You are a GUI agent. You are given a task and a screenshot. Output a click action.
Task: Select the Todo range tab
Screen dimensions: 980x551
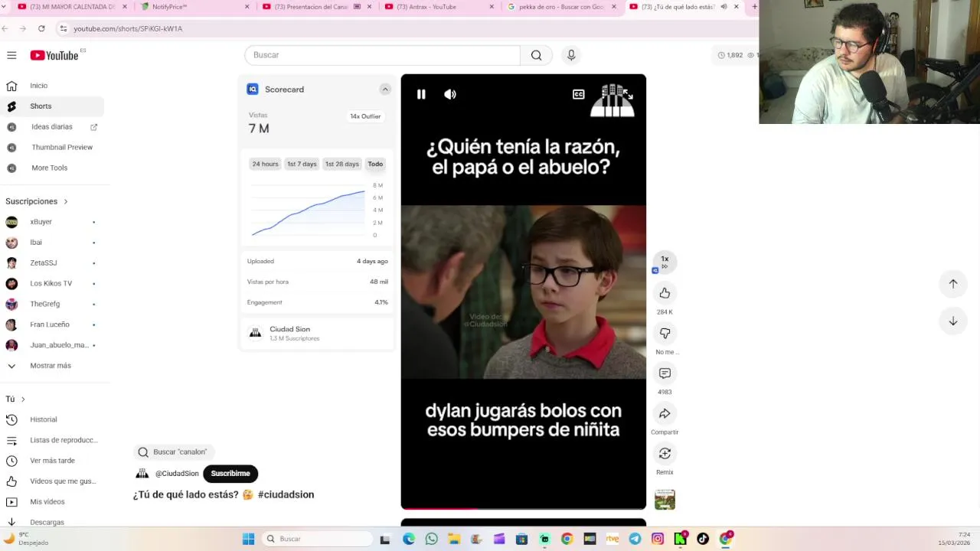coord(375,164)
